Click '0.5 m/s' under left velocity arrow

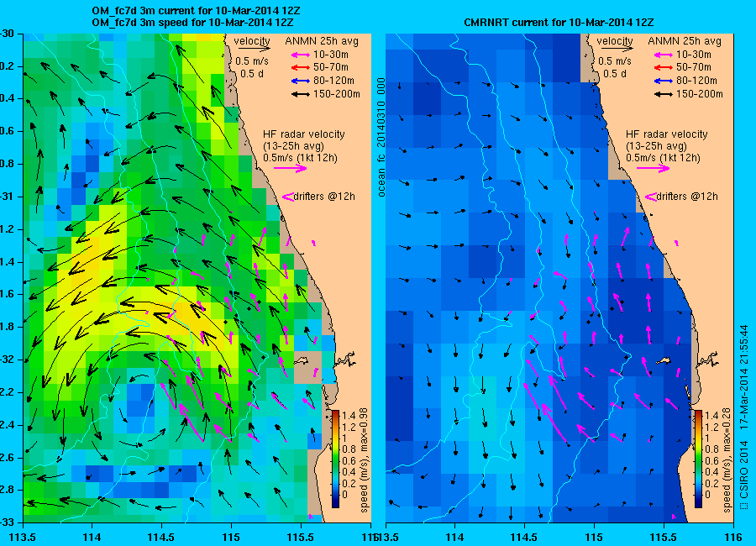252,61
